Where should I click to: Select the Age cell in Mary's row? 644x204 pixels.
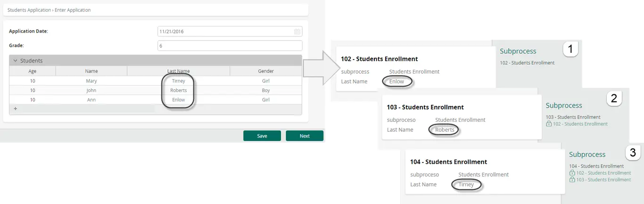coord(33,81)
